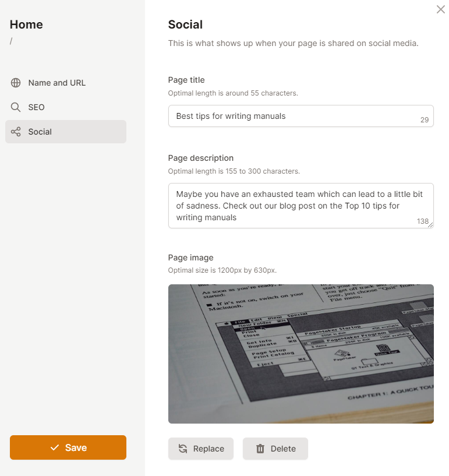The height and width of the screenshot is (476, 449).
Task: Replace the page image
Action: (x=201, y=449)
